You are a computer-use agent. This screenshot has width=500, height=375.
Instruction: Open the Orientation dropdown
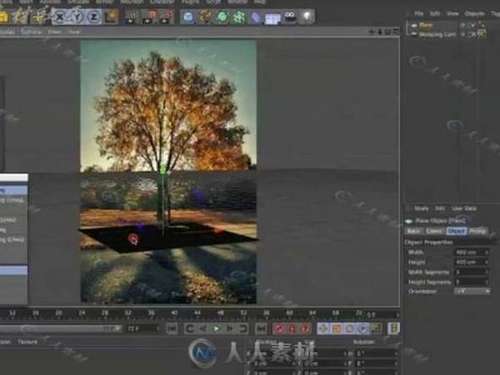(x=473, y=291)
